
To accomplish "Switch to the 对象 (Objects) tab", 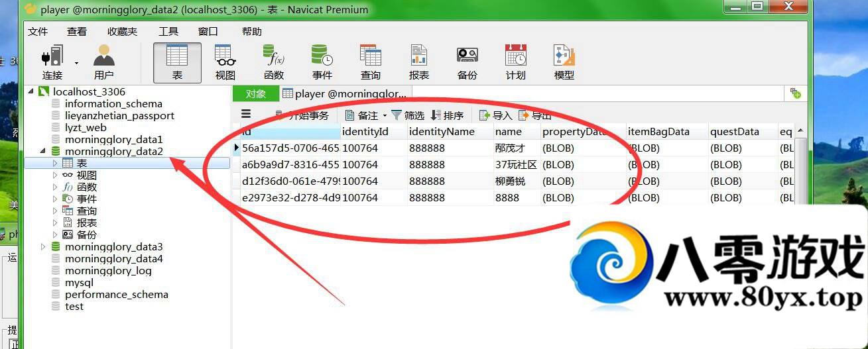I will coord(255,94).
